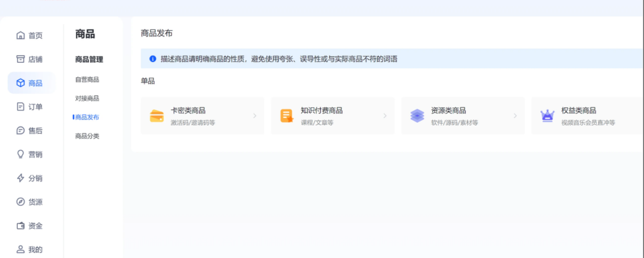This screenshot has width=644, height=258.
Task: Click the yellow card icon of 卡密类商品
Action: 157,116
